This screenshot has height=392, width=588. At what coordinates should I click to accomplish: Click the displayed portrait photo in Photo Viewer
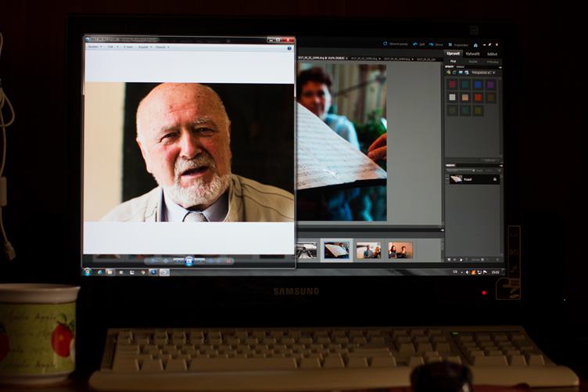click(x=189, y=153)
